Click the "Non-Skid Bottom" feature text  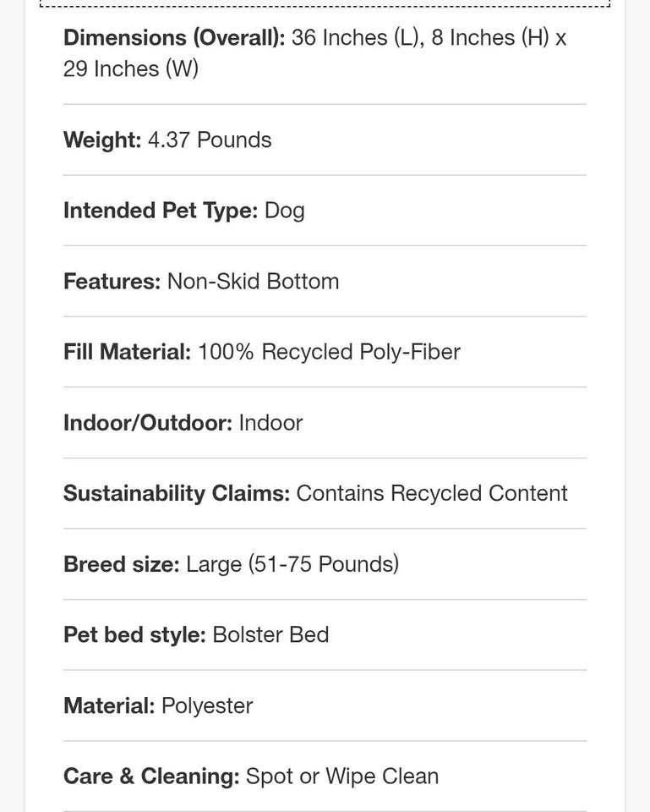[253, 282]
